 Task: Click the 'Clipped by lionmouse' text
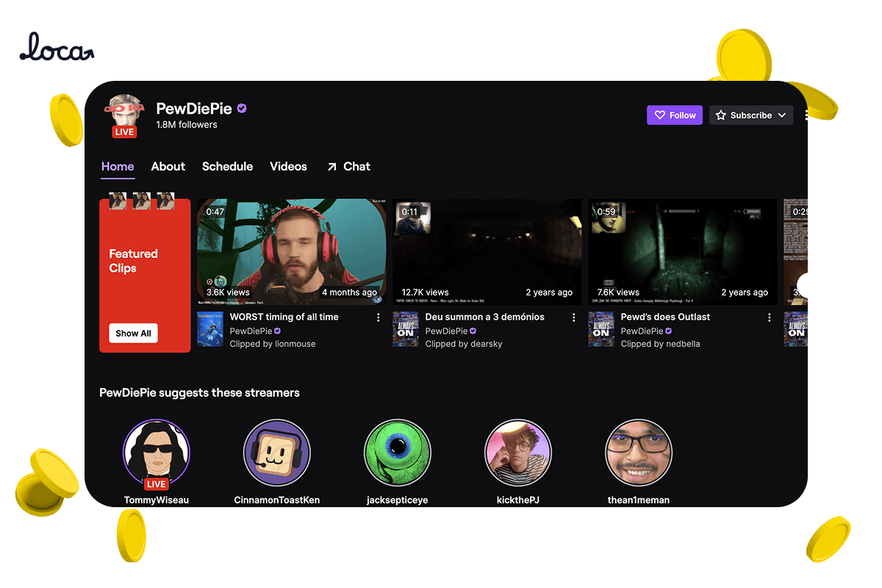[273, 344]
